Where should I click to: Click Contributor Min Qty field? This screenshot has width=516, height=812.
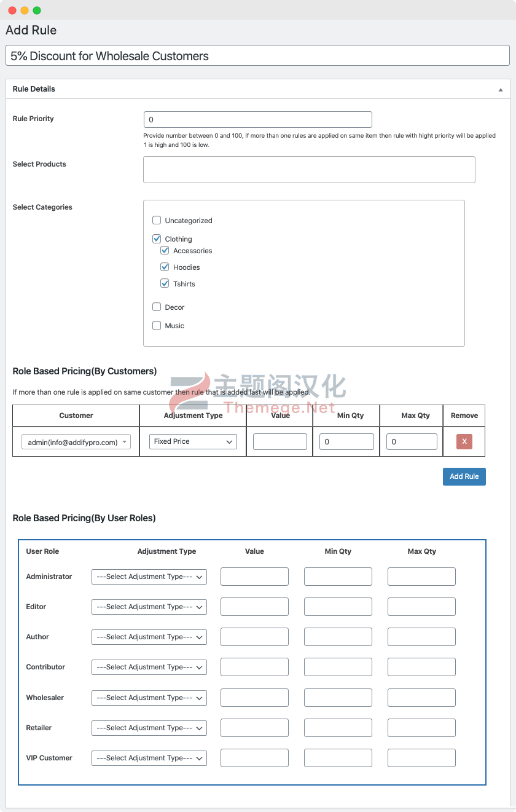point(338,667)
